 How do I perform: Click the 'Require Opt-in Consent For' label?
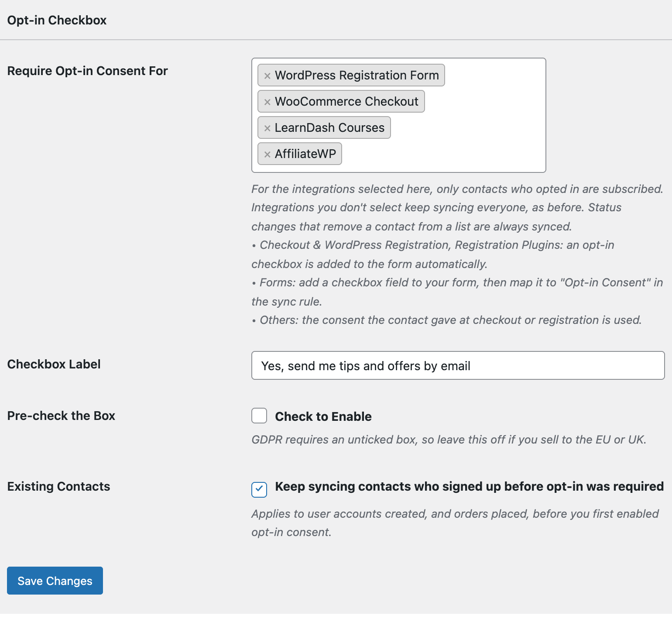[87, 71]
